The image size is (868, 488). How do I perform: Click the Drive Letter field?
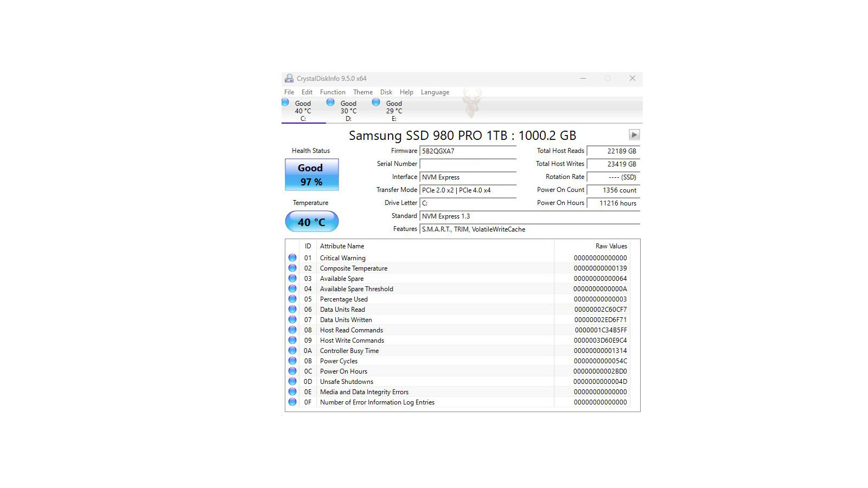pos(468,203)
